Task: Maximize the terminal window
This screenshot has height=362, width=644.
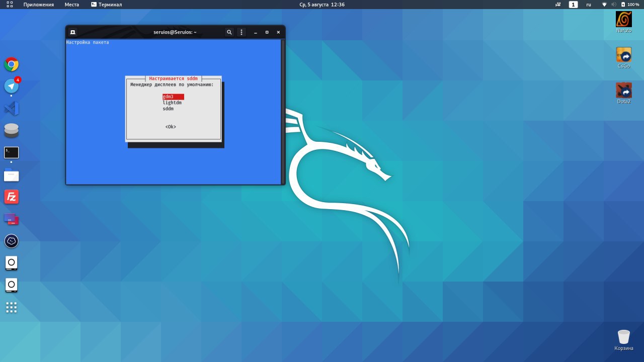Action: tap(267, 32)
